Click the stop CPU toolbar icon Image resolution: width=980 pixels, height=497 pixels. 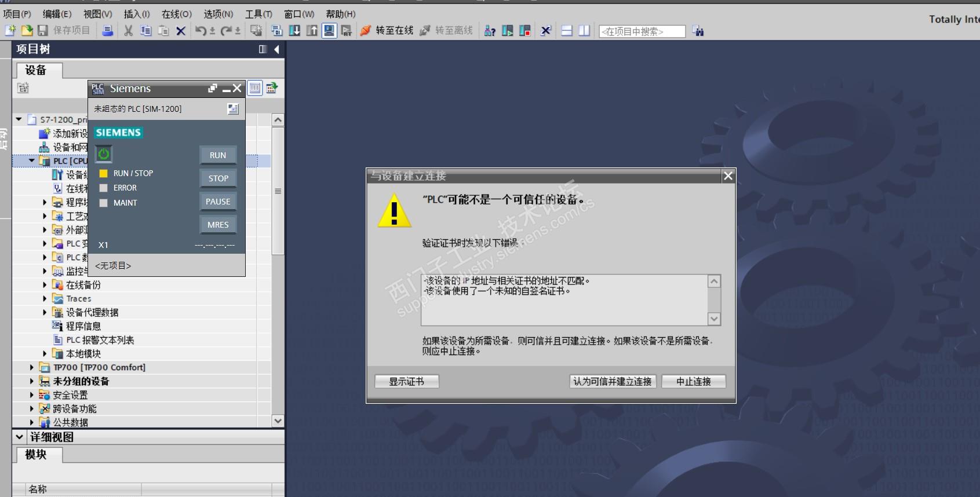(x=525, y=31)
